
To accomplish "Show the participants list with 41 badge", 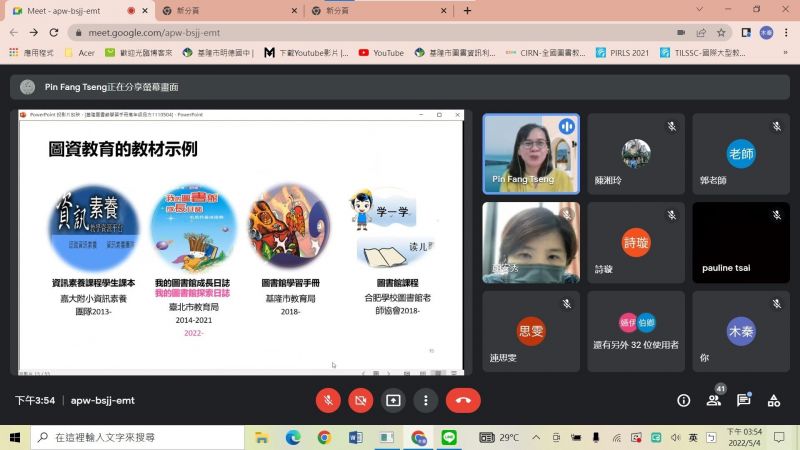I will coord(714,400).
